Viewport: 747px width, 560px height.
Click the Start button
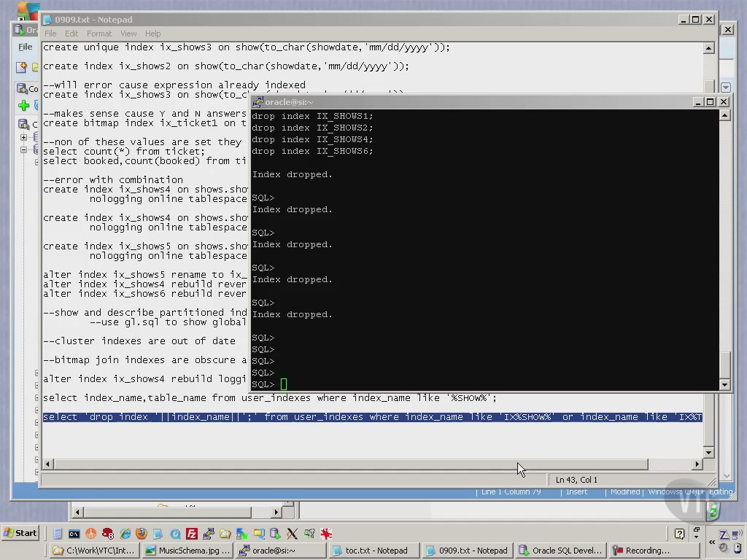20,533
